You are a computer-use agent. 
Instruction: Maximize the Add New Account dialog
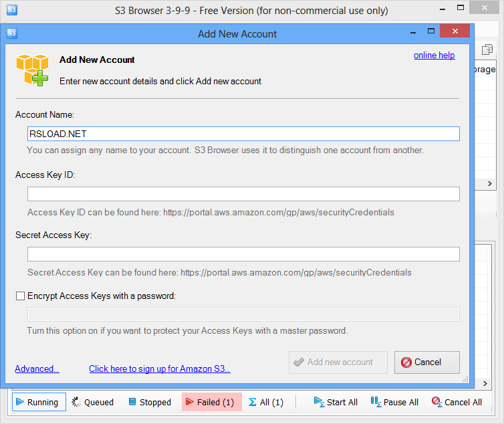431,31
